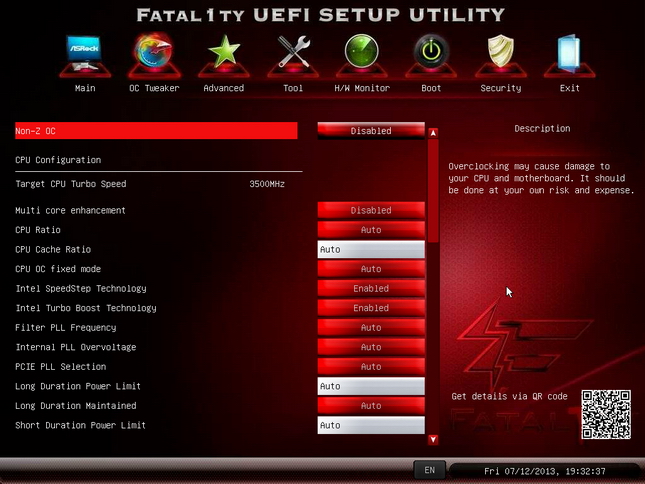Select the OC Tweaker globe icon
This screenshot has height=484, width=645.
coord(153,51)
